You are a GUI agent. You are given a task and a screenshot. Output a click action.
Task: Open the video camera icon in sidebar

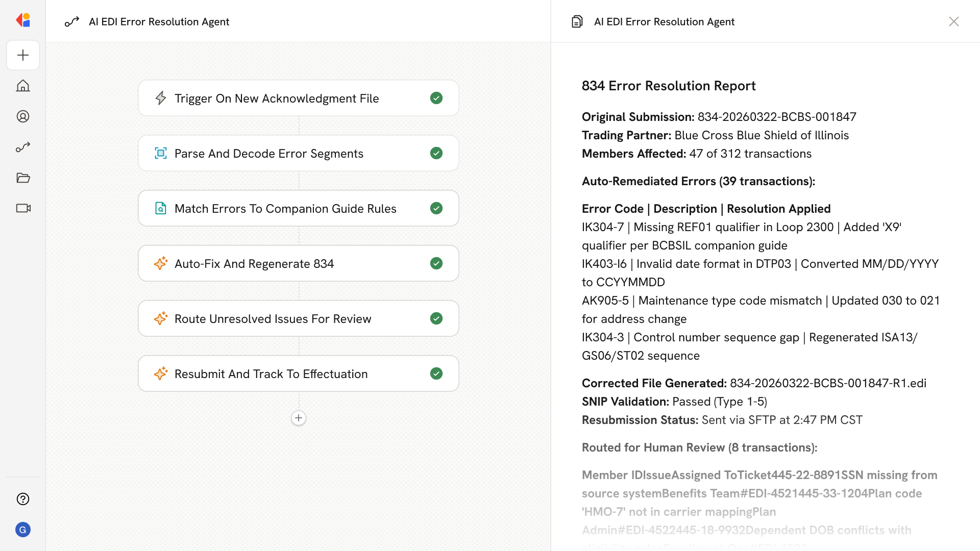pos(23,208)
